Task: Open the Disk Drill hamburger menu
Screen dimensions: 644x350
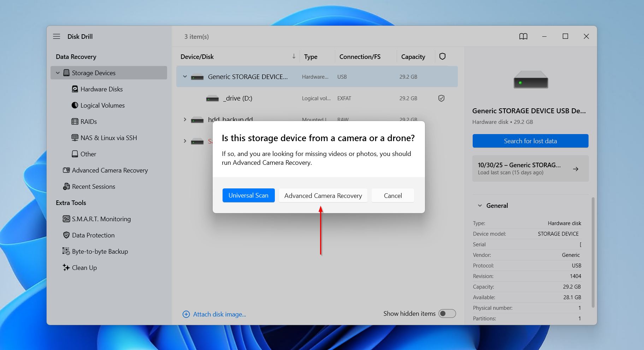Action: tap(56, 36)
